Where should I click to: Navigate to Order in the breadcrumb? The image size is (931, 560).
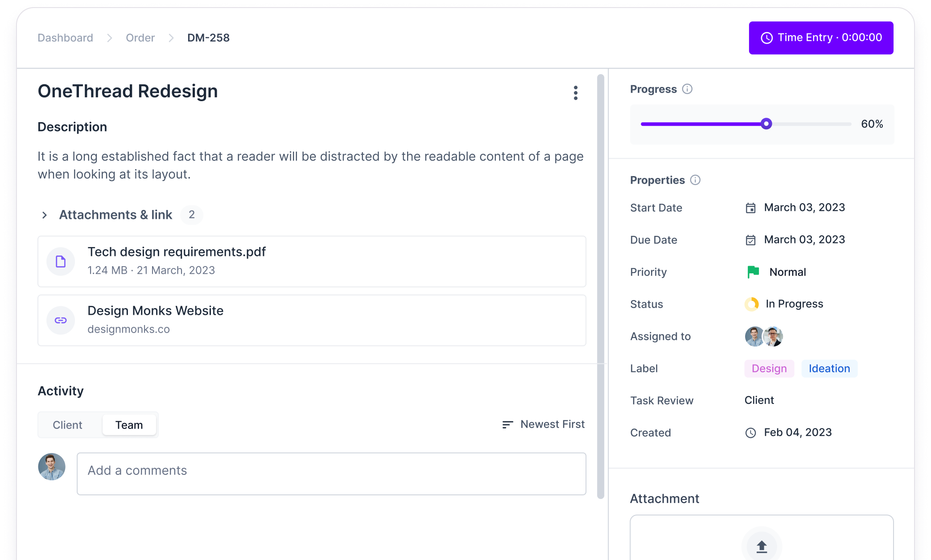tap(140, 38)
